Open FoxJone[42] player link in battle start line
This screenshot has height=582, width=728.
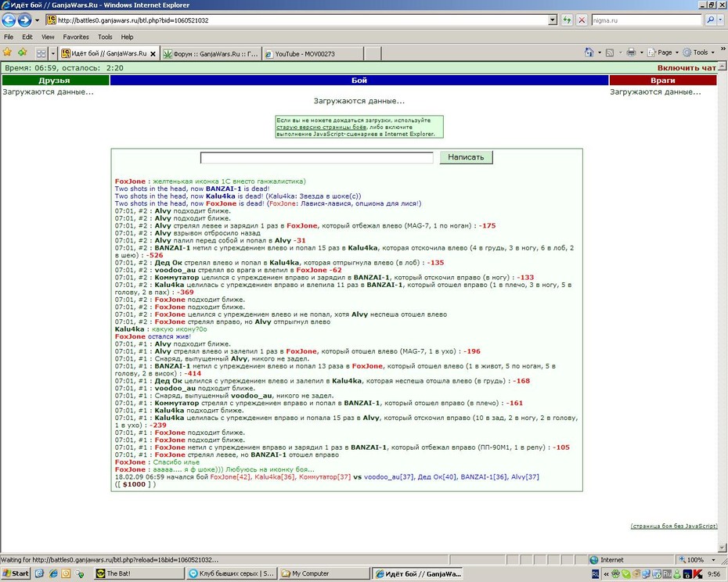230,476
